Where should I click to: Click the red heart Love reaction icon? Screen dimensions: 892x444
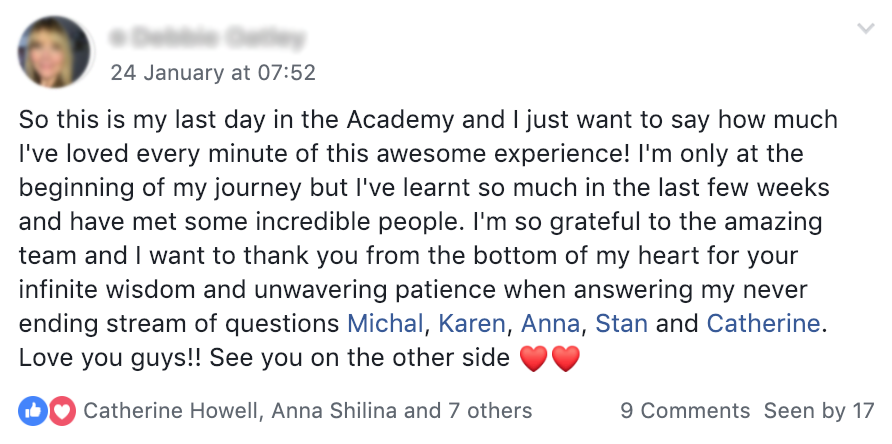(x=62, y=411)
